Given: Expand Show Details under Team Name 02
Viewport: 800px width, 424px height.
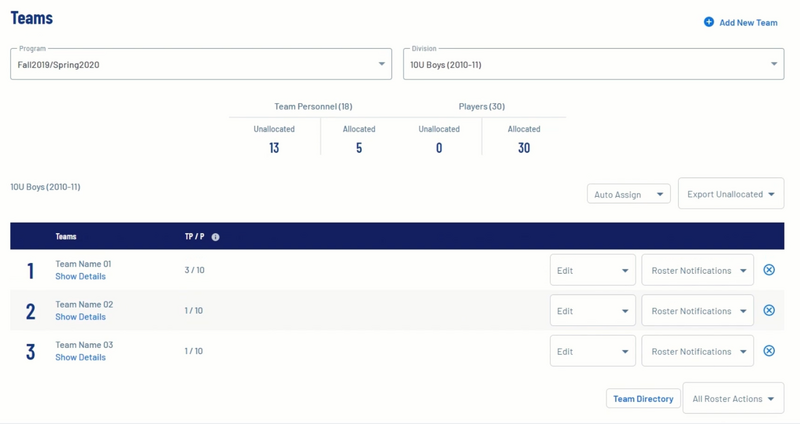Looking at the screenshot, I should point(80,317).
